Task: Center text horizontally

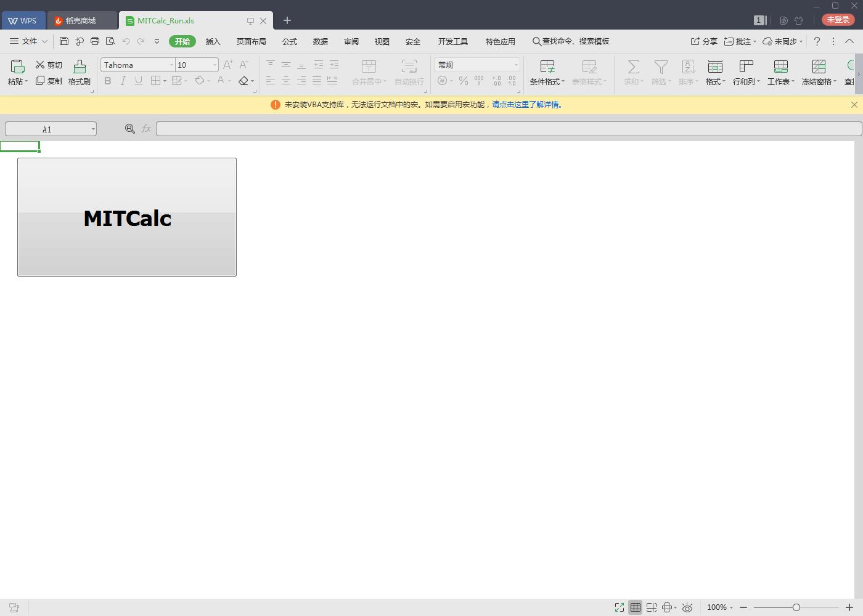Action: 286,81
